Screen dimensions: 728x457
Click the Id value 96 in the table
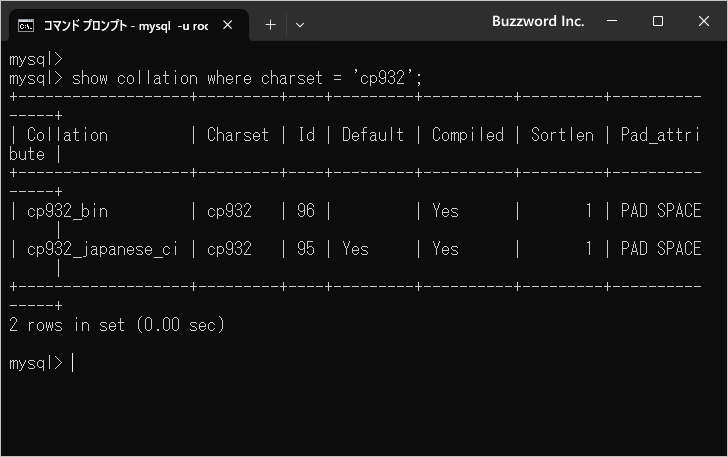pos(306,211)
